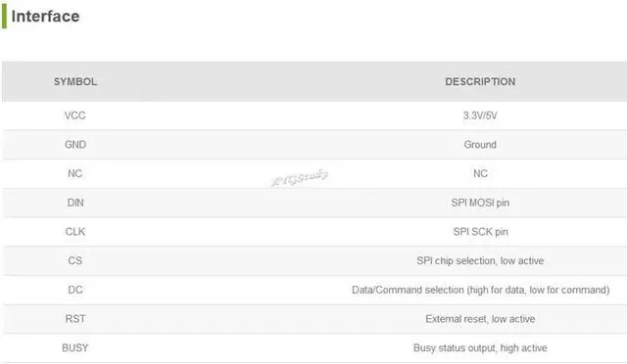Select the CS symbol cell
Screen dimensions: 627x364
pyautogui.click(x=75, y=260)
